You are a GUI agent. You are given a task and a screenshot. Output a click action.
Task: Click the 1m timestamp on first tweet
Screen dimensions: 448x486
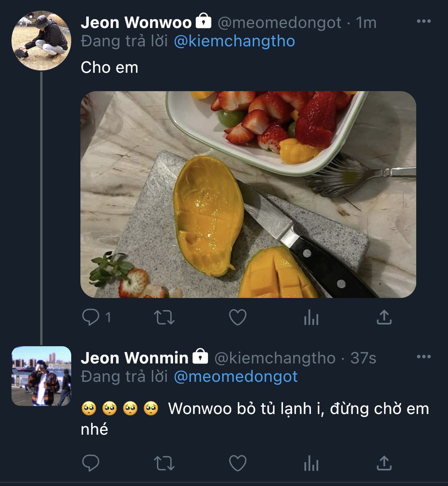point(366,23)
